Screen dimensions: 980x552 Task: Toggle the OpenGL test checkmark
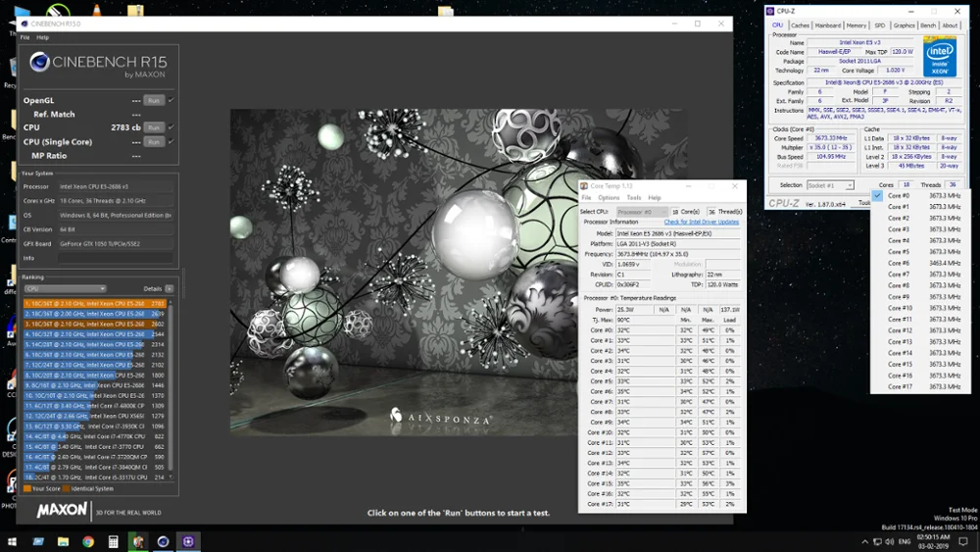coord(171,100)
